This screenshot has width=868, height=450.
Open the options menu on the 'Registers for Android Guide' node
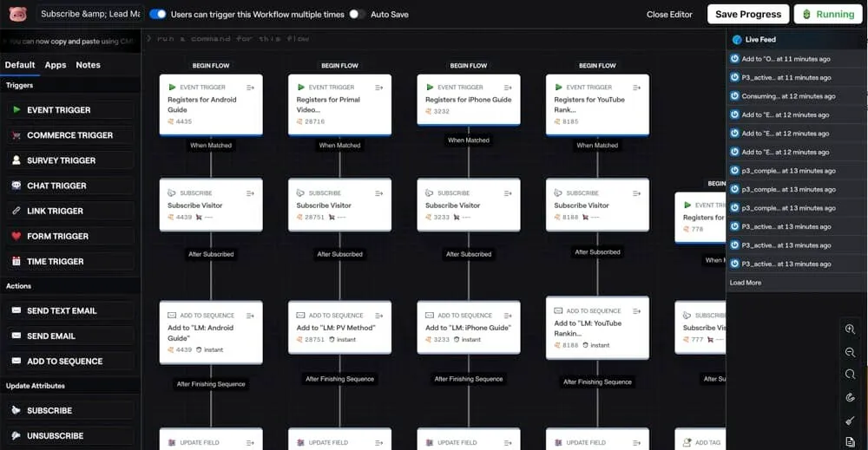coord(250,88)
